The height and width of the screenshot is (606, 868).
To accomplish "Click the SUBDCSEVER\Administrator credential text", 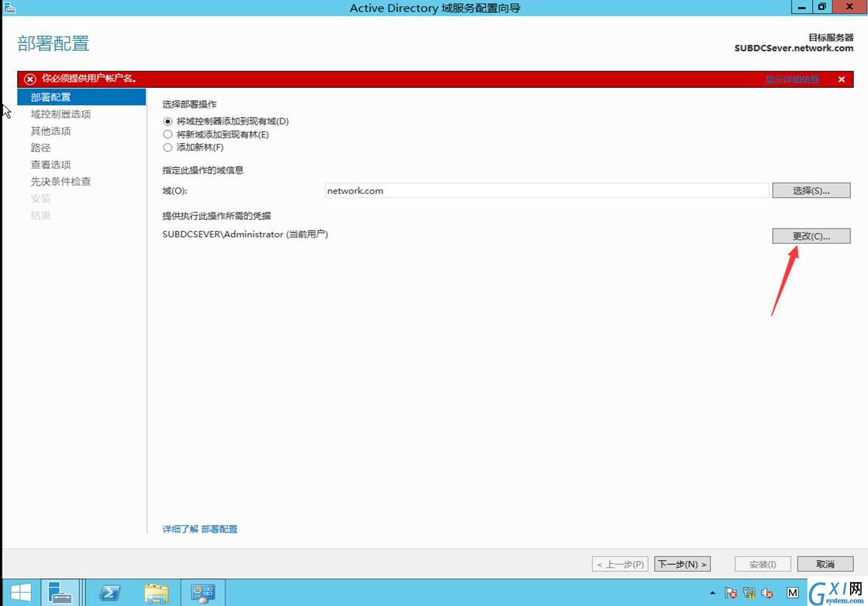I will 245,234.
